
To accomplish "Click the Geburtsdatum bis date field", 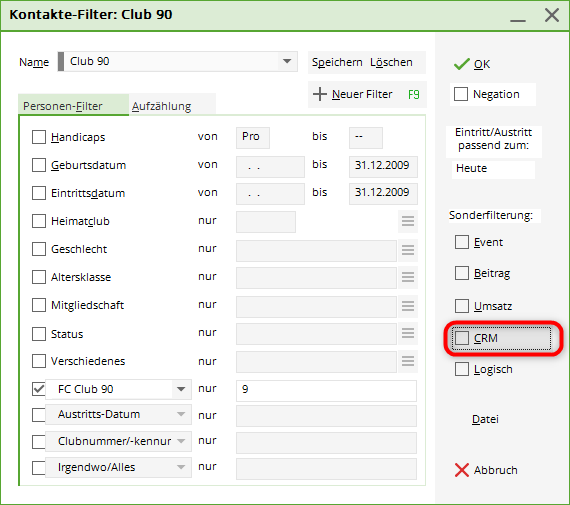I will coord(383,166).
